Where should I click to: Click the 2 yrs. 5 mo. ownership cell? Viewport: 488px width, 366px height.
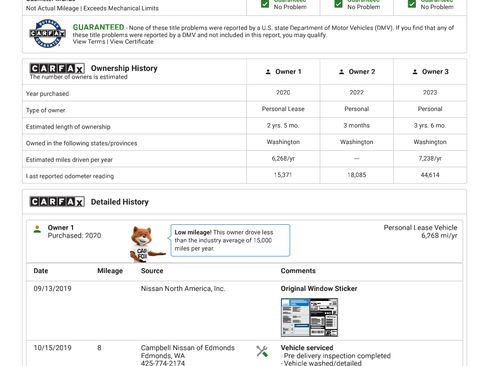click(283, 126)
